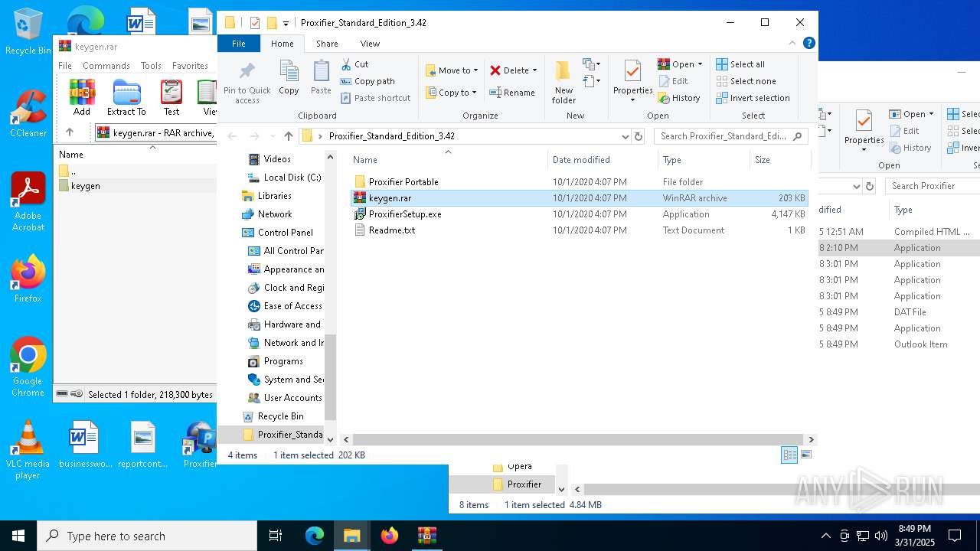Image resolution: width=980 pixels, height=551 pixels.
Task: Open the VLC media player desktop icon
Action: [x=28, y=449]
